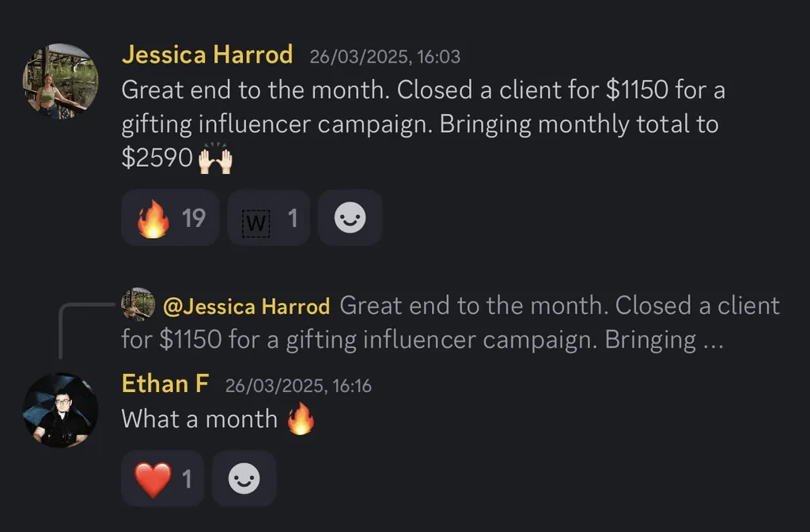Viewport: 810px width, 532px height.
Task: Click the 26/03/2025, 16:16 timestamp
Action: 298,386
